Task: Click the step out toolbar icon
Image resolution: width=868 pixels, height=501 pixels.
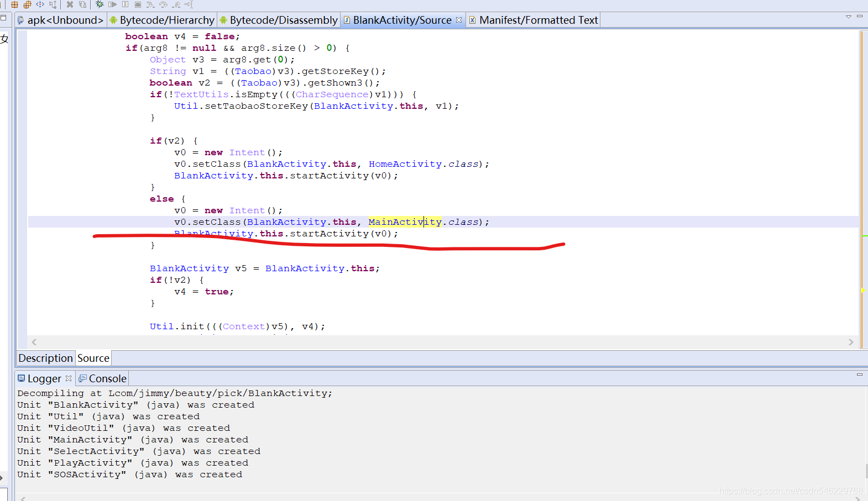Action: (x=176, y=4)
